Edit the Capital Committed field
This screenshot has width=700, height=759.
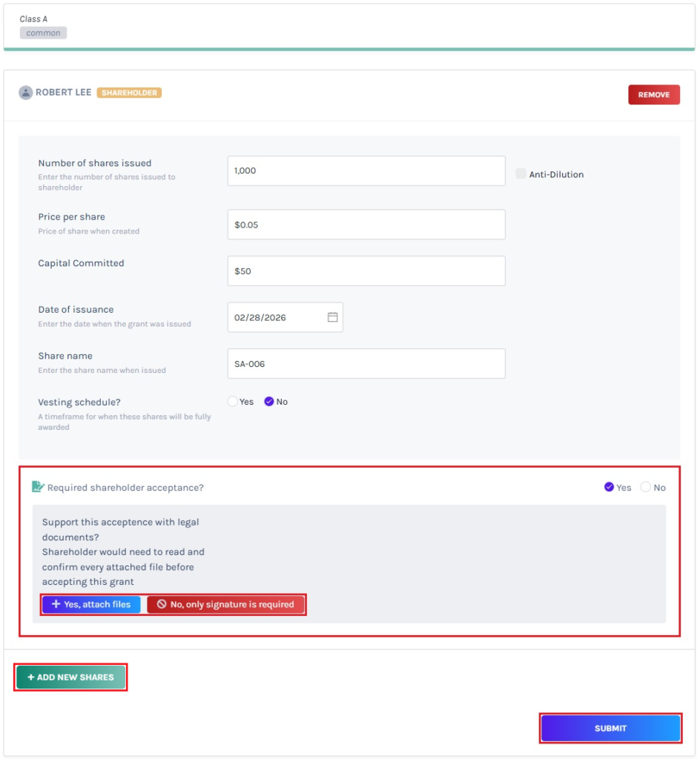tap(366, 271)
